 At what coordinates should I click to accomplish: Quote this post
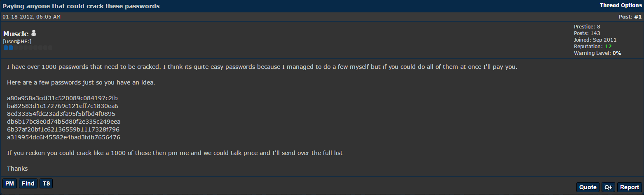tap(588, 187)
